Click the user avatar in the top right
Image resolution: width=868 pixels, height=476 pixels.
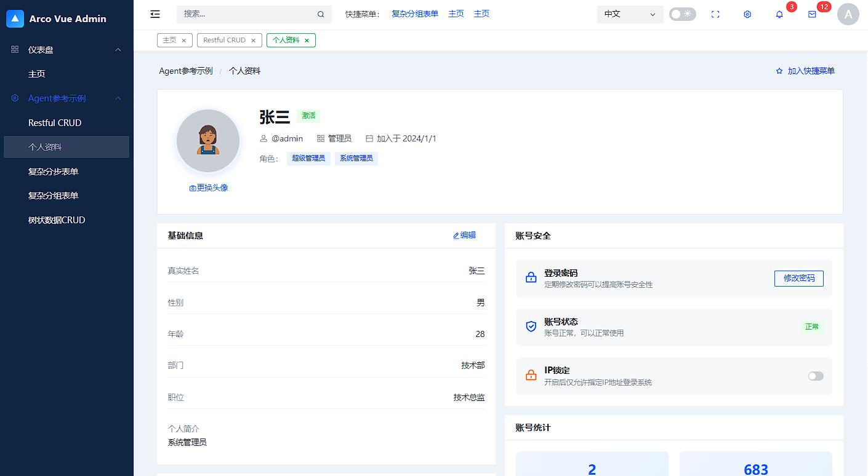pos(848,14)
